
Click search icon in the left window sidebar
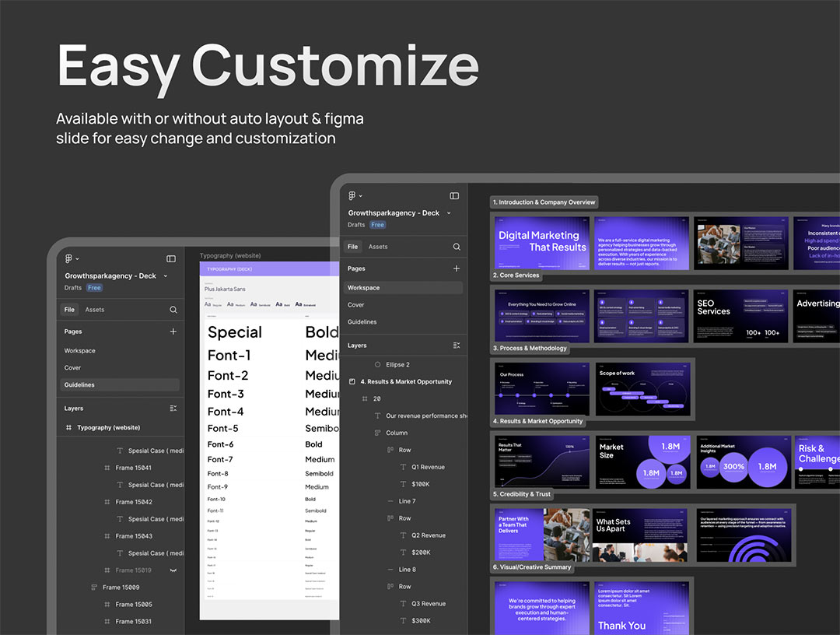pos(173,310)
